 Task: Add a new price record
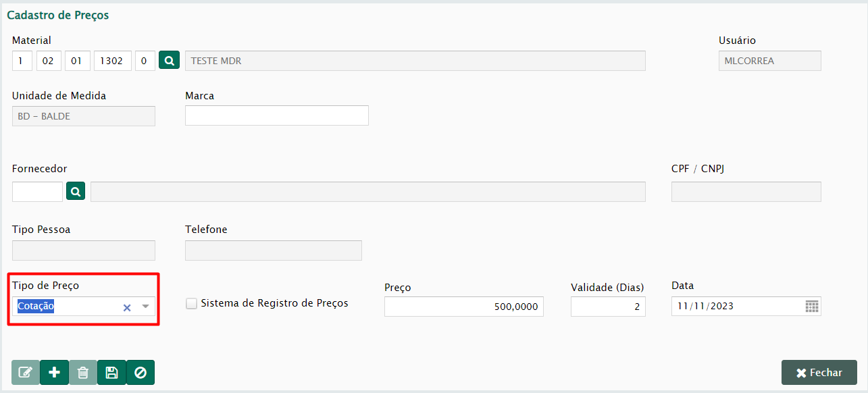55,373
